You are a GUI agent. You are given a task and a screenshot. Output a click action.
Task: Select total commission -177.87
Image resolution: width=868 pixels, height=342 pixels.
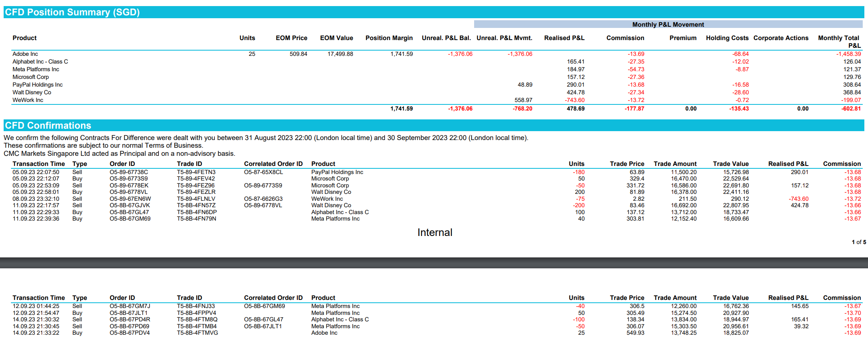pos(634,108)
